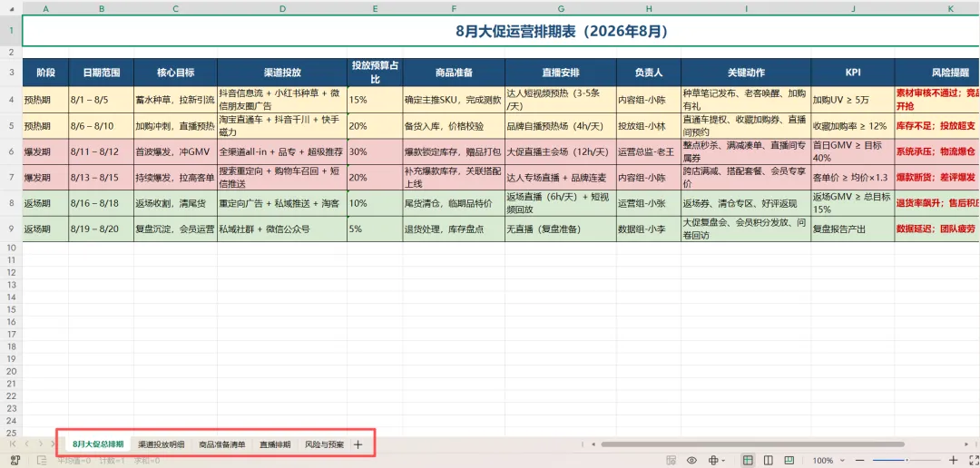Select the 5% budget cell
Screen dimensions: 980x468
(x=375, y=229)
